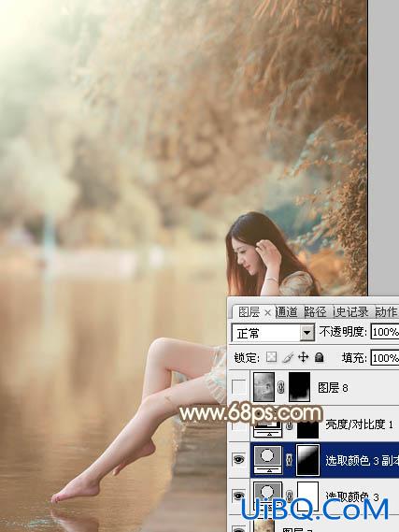Switch to the 路径 tab

[315, 311]
